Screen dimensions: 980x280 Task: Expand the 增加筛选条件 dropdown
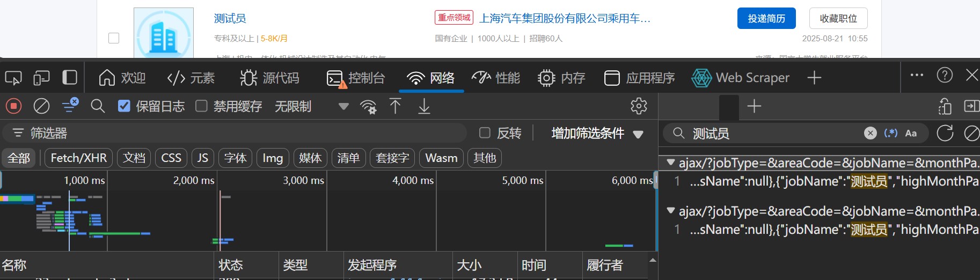(597, 133)
